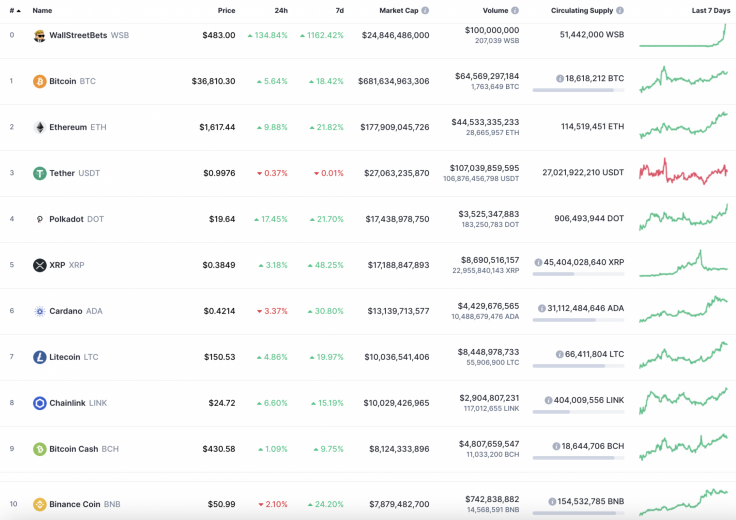This screenshot has width=736, height=520.
Task: Click info icon beside Bitcoin Cash supply
Action: point(556,446)
